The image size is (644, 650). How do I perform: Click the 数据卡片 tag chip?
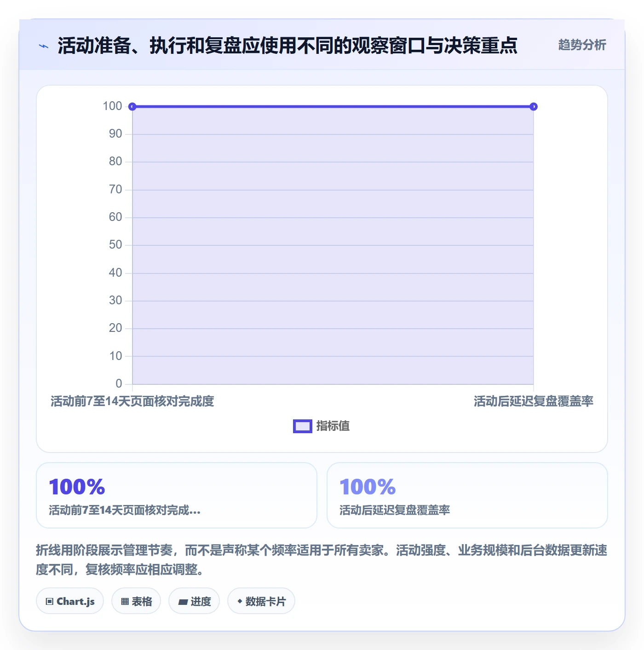pos(261,601)
